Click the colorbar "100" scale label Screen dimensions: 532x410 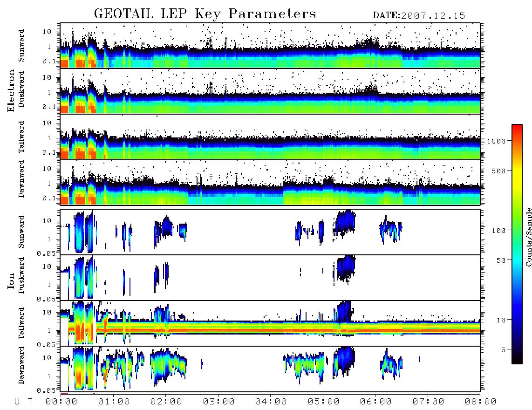499,231
